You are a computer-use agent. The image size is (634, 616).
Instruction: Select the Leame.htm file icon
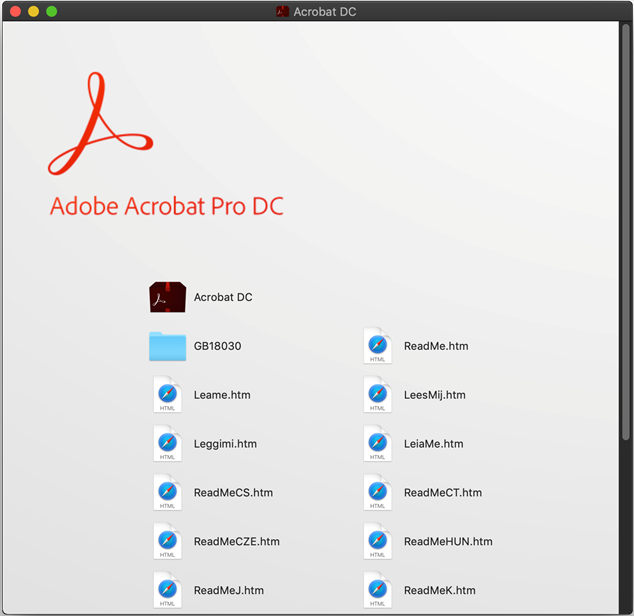tap(167, 395)
